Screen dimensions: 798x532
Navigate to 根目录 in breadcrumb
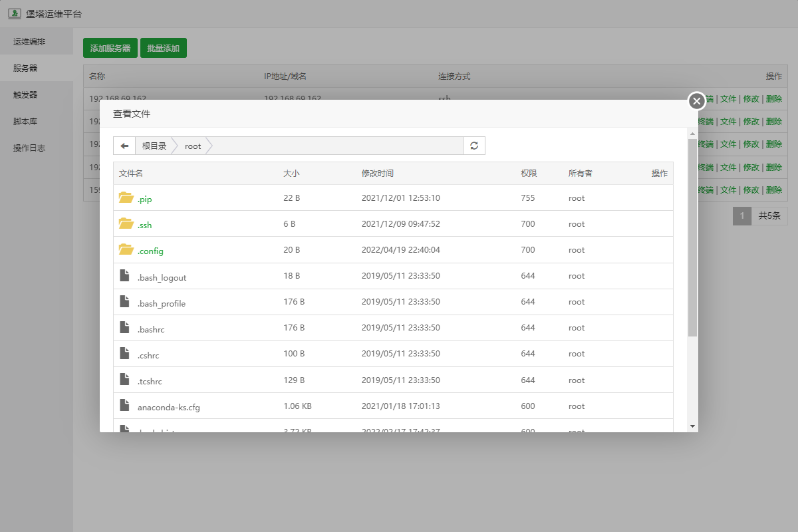(154, 146)
